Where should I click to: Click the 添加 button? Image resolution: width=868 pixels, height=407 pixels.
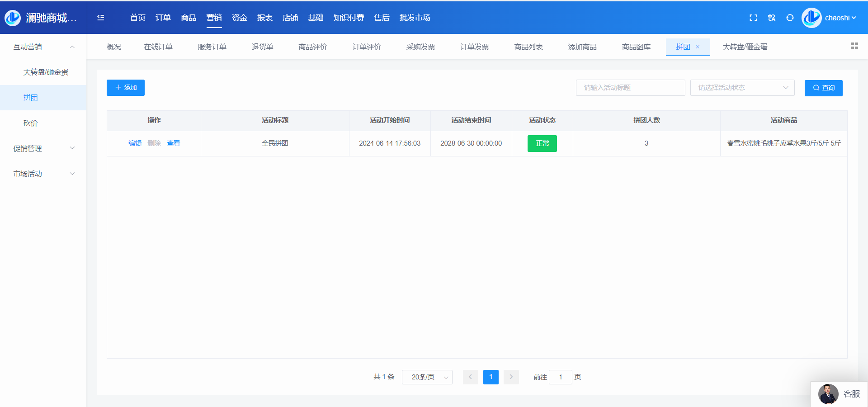[126, 88]
